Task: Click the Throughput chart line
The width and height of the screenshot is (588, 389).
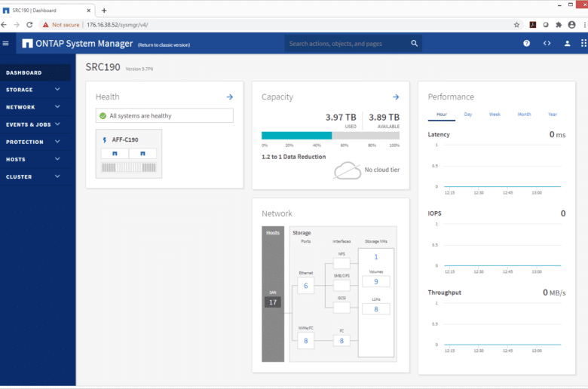Action: tap(503, 345)
